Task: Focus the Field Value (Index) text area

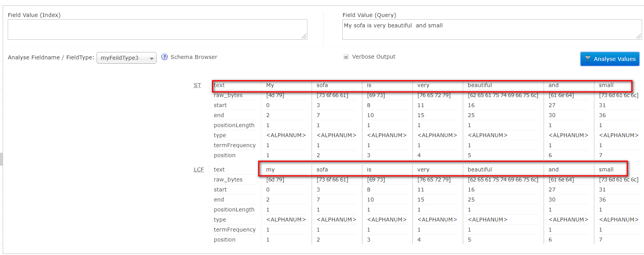Action: point(157,29)
